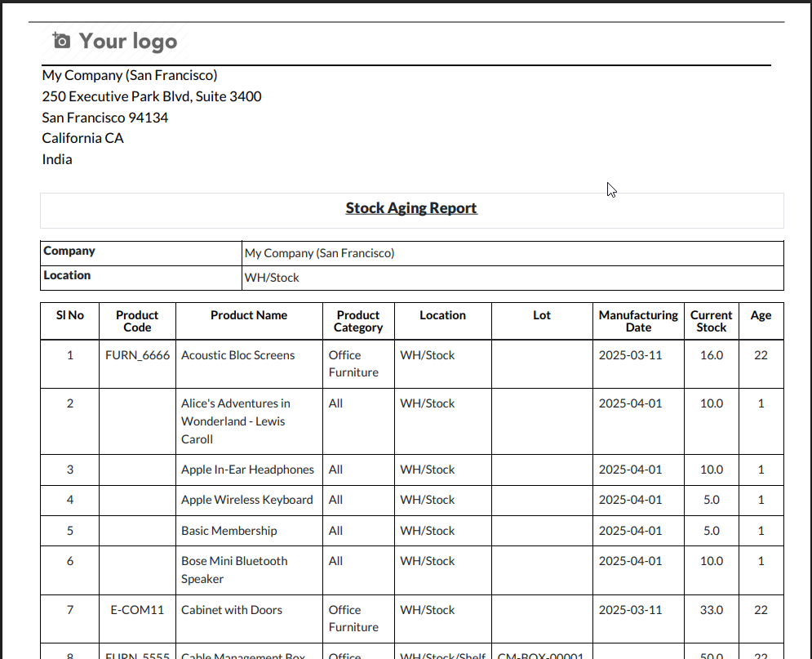Click the 'Product Code' column header

point(137,321)
